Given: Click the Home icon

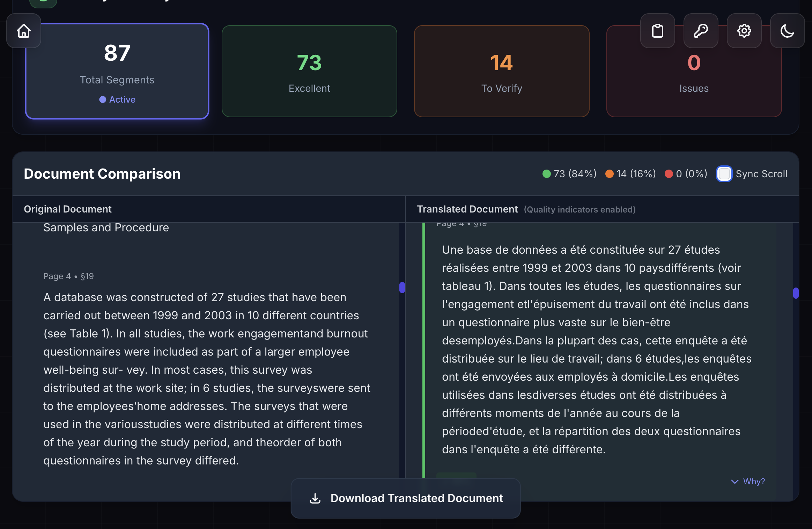Looking at the screenshot, I should point(23,31).
